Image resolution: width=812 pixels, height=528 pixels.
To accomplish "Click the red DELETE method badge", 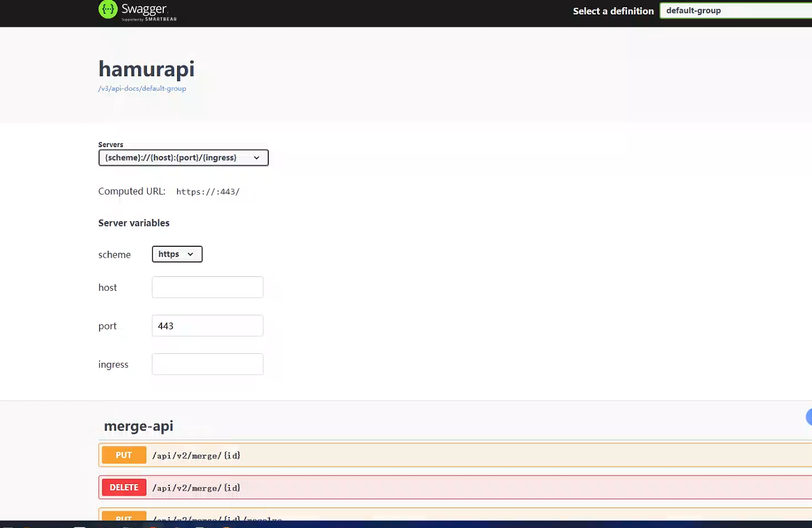I will coord(124,488).
